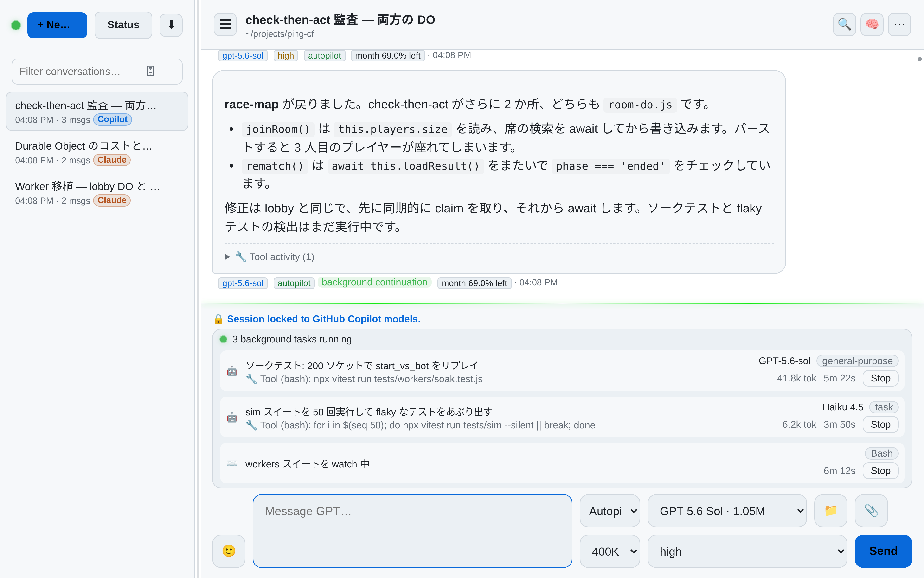This screenshot has height=578, width=924.
Task: Click the archive icon in filter box
Action: coord(150,71)
